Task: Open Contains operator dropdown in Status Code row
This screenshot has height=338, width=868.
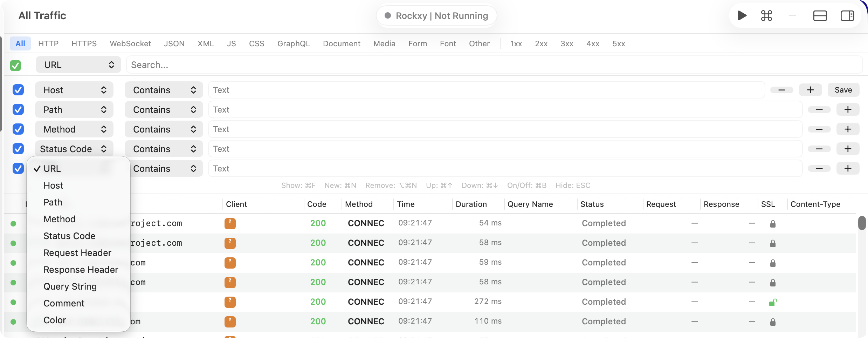Action: tap(164, 149)
